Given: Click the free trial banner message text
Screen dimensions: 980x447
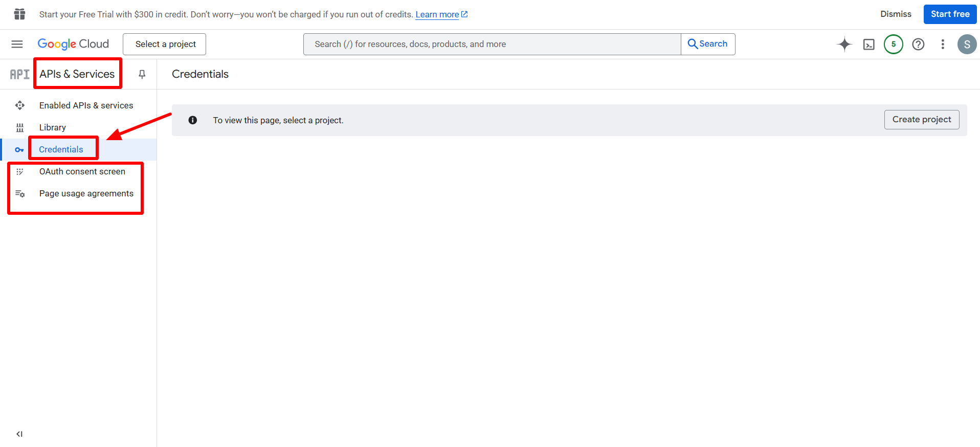Looking at the screenshot, I should pyautogui.click(x=226, y=14).
